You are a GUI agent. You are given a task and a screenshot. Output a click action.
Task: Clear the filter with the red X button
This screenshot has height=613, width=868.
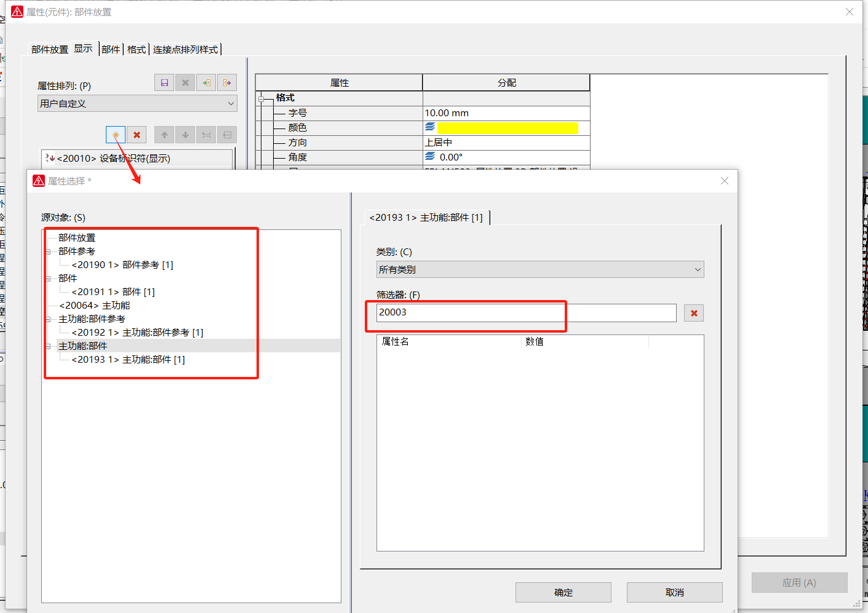click(694, 313)
